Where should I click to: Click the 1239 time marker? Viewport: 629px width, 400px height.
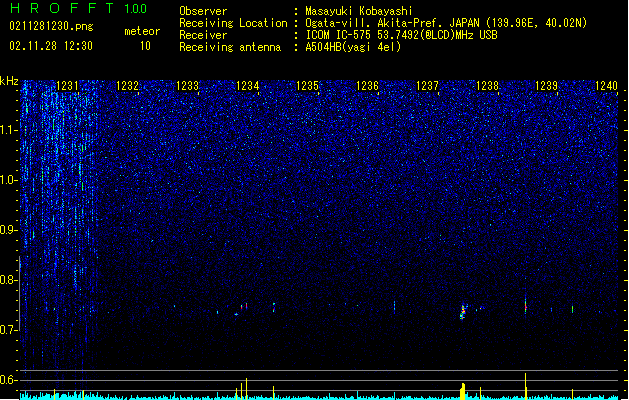pyautogui.click(x=546, y=86)
